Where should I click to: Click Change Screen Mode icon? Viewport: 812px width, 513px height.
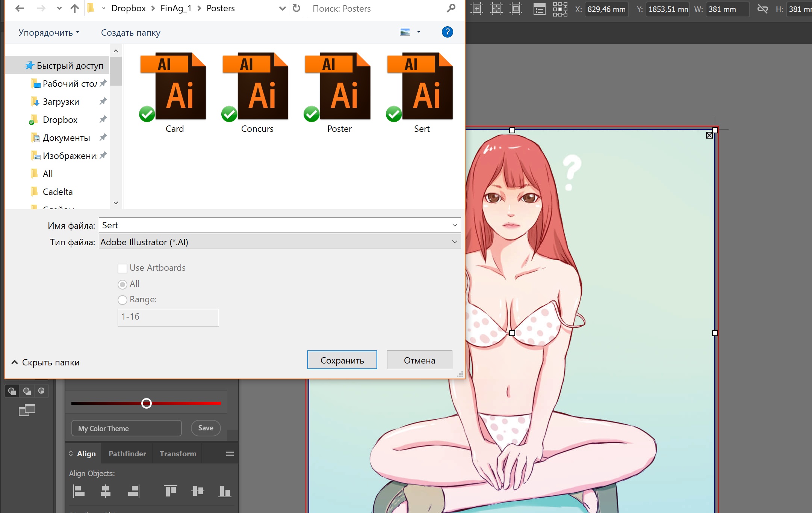point(27,410)
